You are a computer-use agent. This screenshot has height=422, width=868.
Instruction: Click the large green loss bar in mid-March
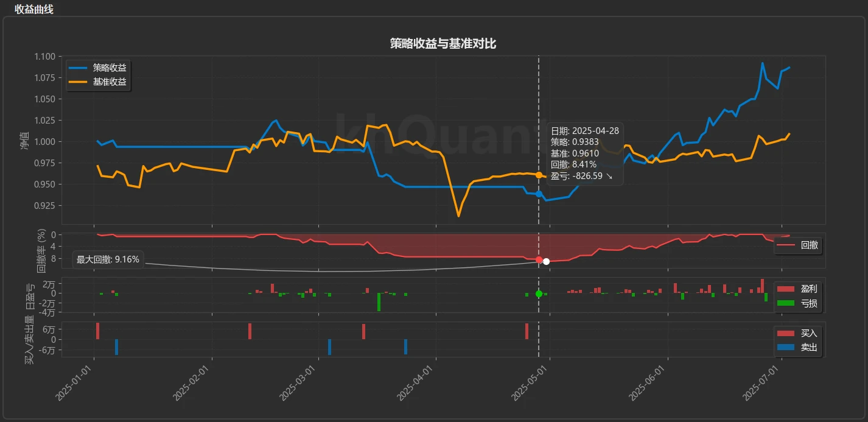click(379, 302)
